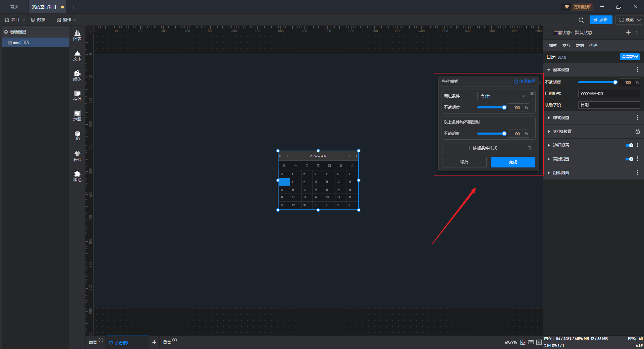Click the 不透明度 slider in 基本设置
Screen dimensions: 644x349
(597, 82)
